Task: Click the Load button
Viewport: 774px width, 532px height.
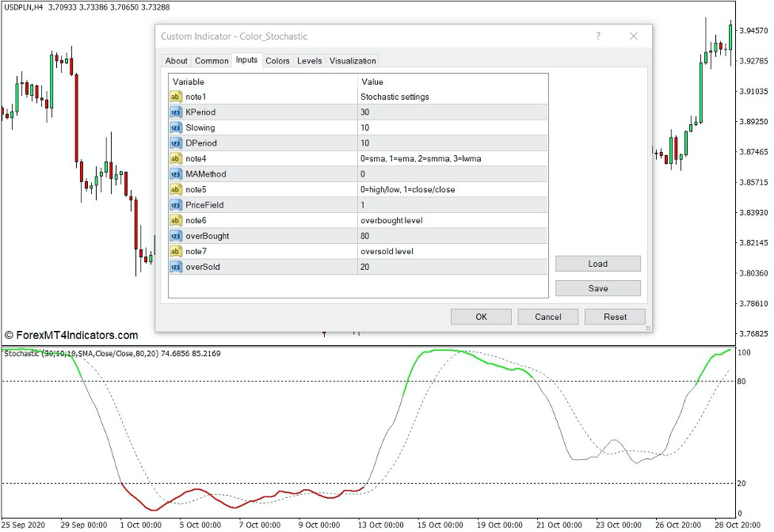Action: 598,263
